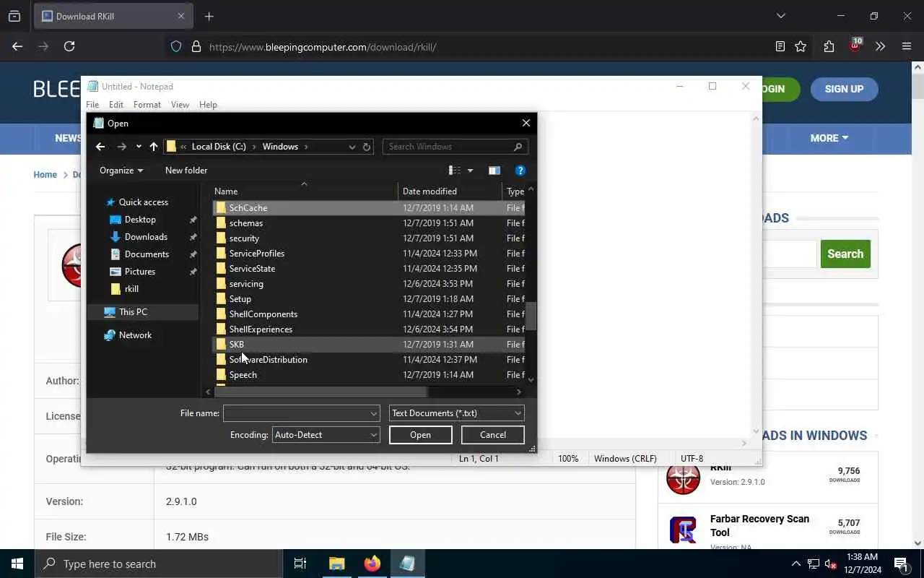Click the Firefox reload page icon
924x578 pixels.
(x=69, y=46)
